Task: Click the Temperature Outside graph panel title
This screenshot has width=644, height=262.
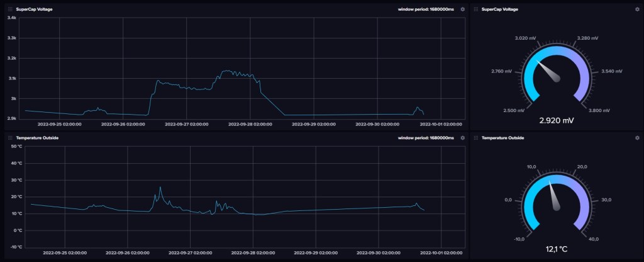Action: tap(37, 137)
